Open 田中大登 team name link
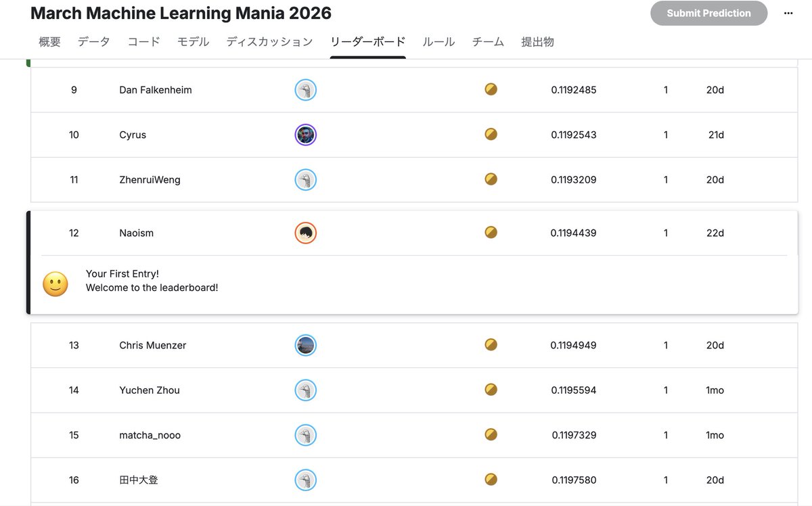The height and width of the screenshot is (506, 812). pos(139,480)
